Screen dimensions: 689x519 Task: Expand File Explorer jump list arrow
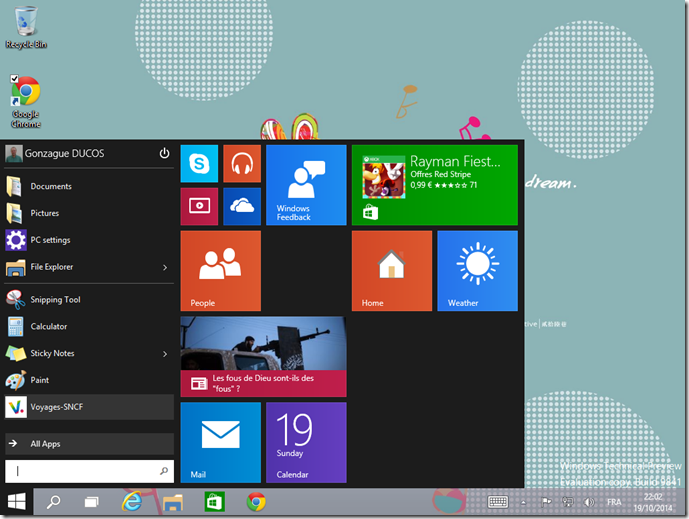pyautogui.click(x=165, y=267)
